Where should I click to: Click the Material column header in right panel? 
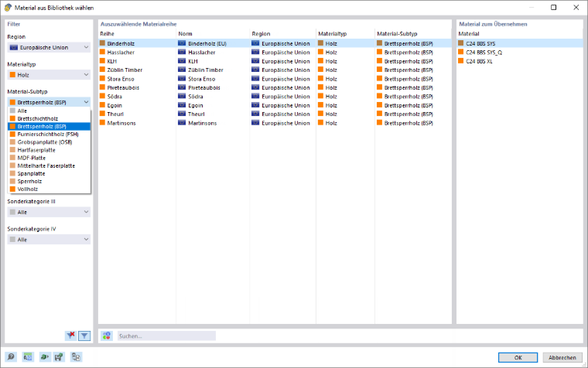[x=520, y=34]
